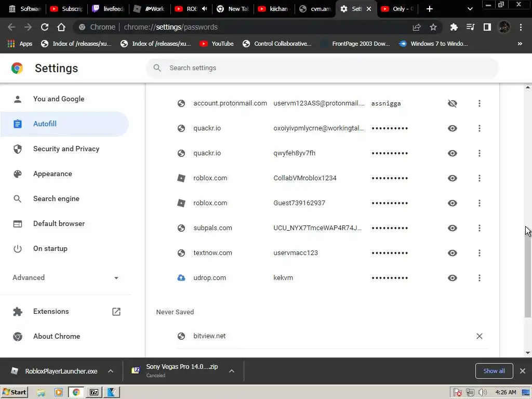
Task: Switch to the kiichan YouTube tab
Action: (274, 9)
